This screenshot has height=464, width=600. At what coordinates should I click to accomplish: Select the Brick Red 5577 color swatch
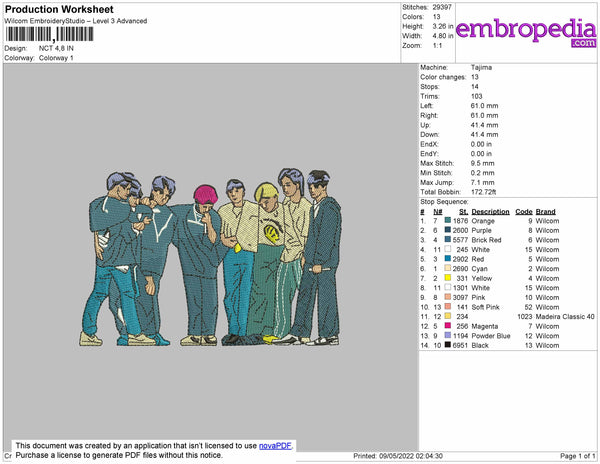click(x=448, y=240)
